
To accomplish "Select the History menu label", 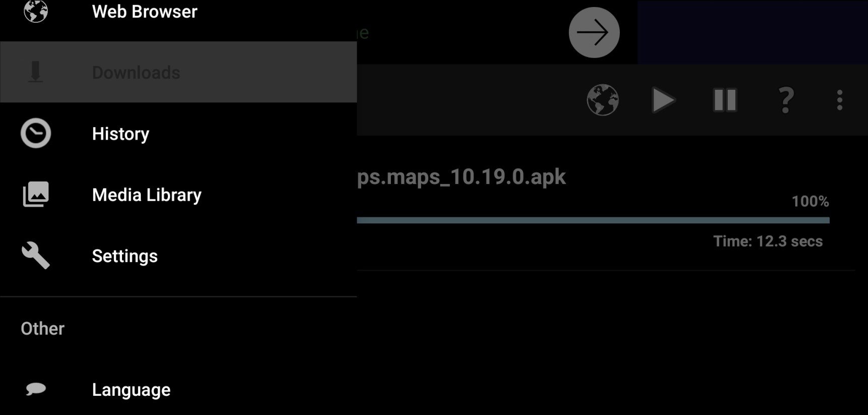I will point(121,134).
